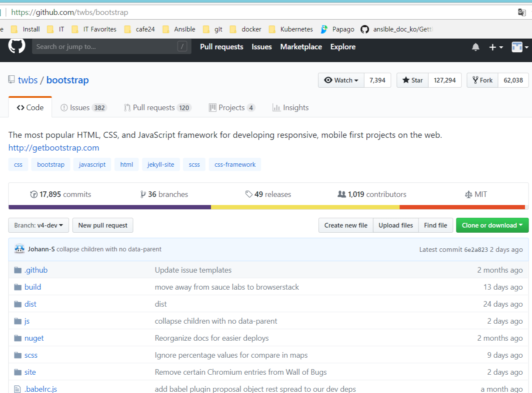Open notifications bell icon
This screenshot has height=393, width=532.
point(475,47)
